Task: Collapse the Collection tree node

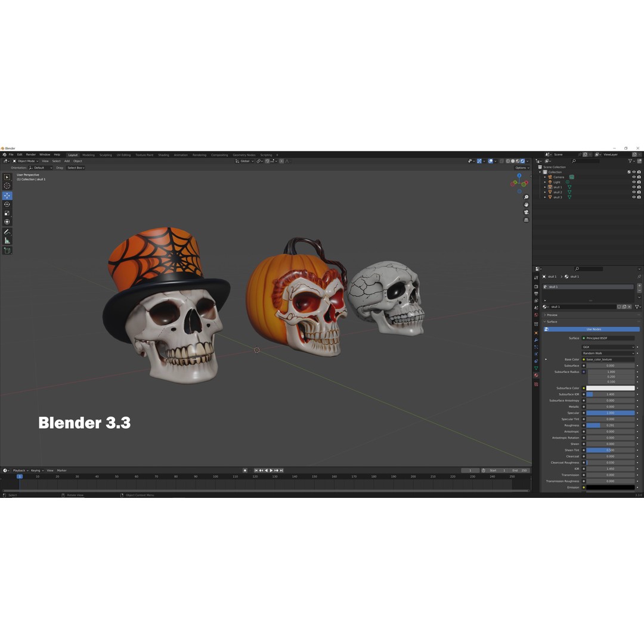Action: [540, 172]
